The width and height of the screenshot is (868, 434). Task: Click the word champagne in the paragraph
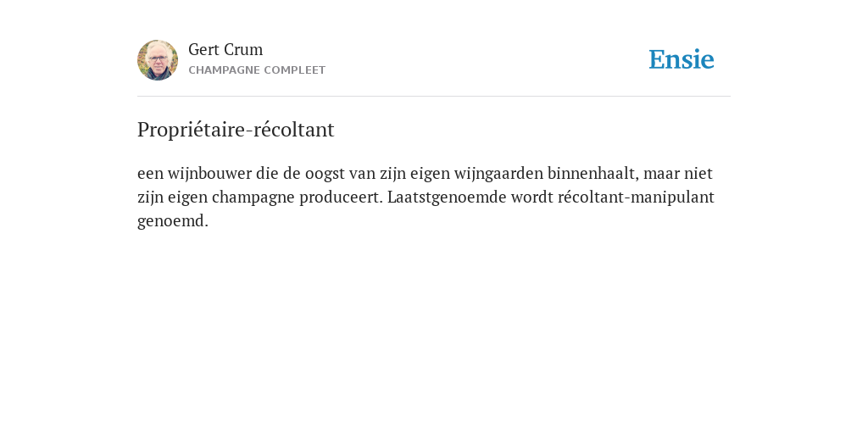[x=253, y=197]
